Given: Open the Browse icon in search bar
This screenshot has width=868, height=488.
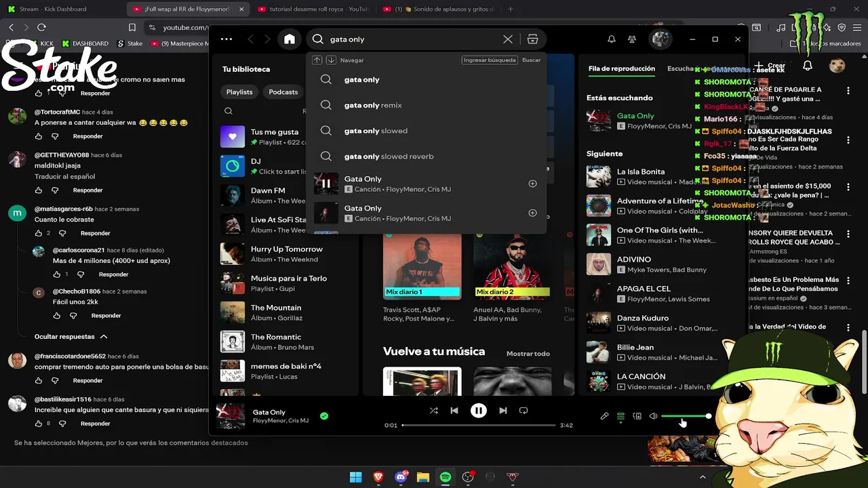Looking at the screenshot, I should coord(533,39).
